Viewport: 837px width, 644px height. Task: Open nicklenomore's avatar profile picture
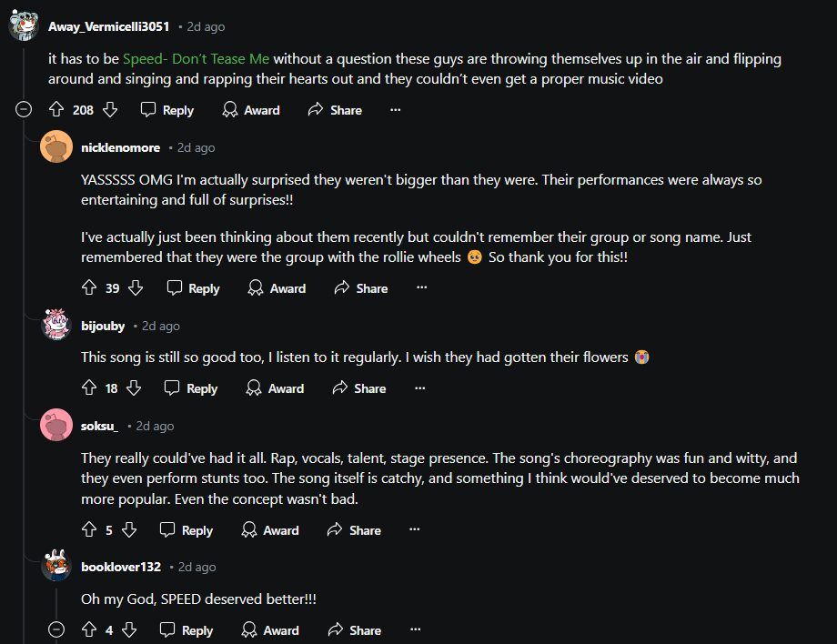(56, 147)
